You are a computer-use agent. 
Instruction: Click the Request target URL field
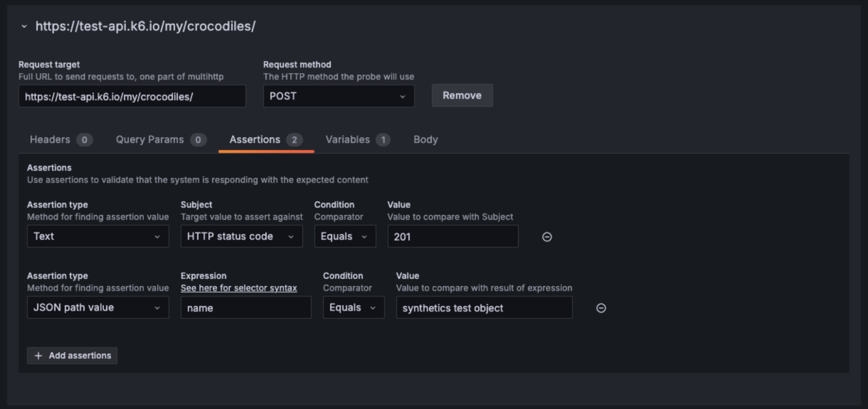pos(132,96)
